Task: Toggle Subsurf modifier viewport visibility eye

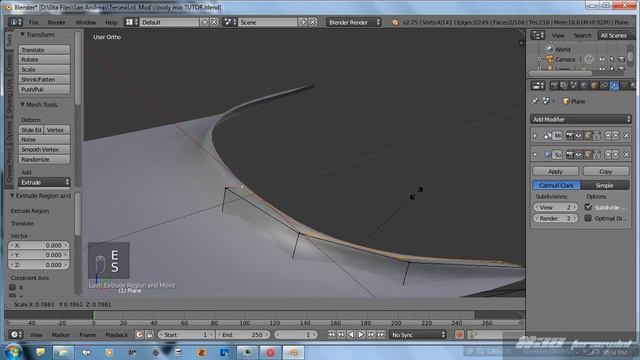Action: pos(578,155)
